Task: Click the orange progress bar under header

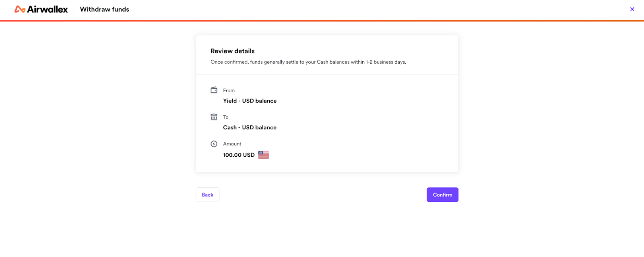Action: 322,21
